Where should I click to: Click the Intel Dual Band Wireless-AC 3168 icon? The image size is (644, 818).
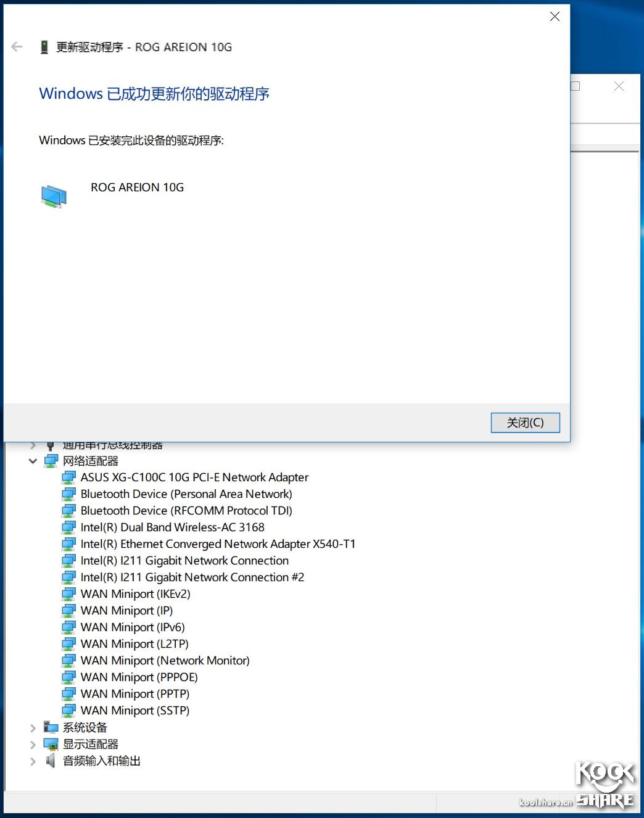(x=69, y=527)
